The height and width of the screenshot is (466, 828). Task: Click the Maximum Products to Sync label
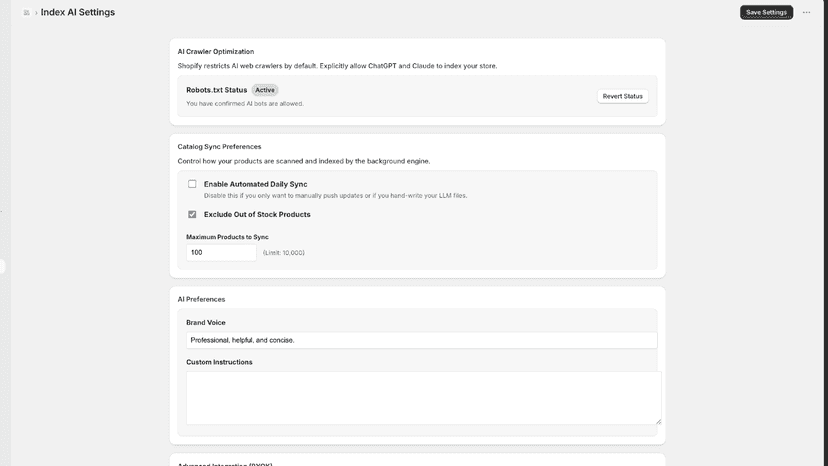227,237
